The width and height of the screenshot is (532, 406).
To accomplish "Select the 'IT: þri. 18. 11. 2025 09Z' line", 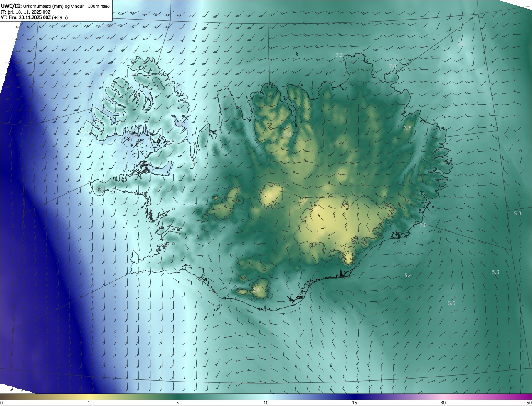I will [x=26, y=12].
